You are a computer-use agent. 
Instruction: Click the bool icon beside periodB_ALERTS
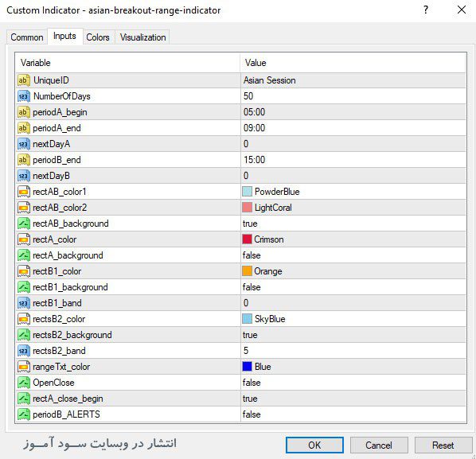tap(24, 414)
